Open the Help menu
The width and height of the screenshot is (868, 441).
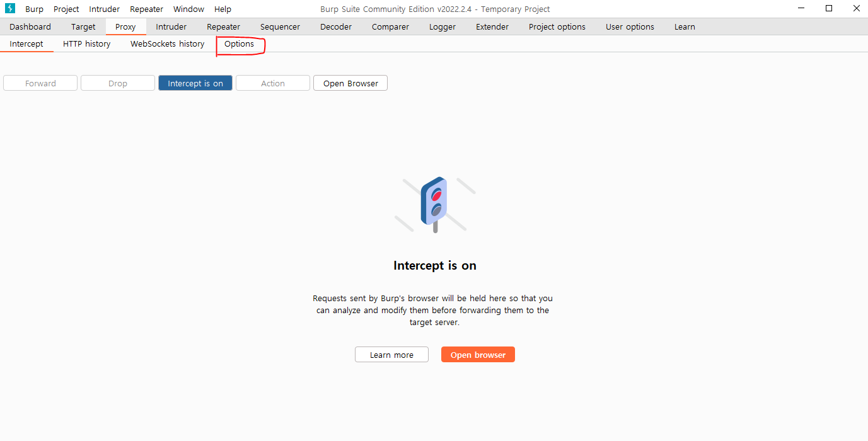[223, 9]
